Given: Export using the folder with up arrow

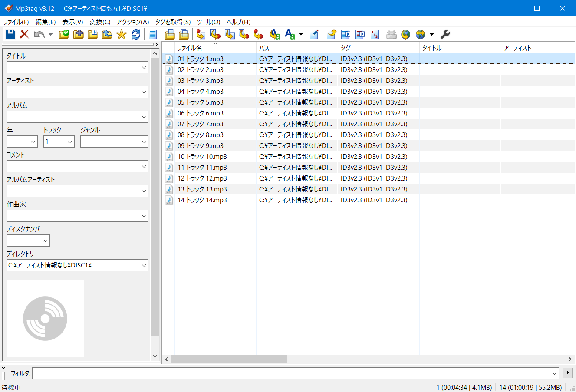Looking at the screenshot, I should (332, 34).
